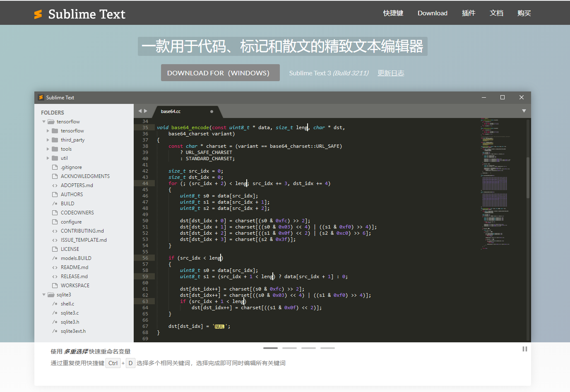Click the AUTHORS file icon

coord(55,195)
